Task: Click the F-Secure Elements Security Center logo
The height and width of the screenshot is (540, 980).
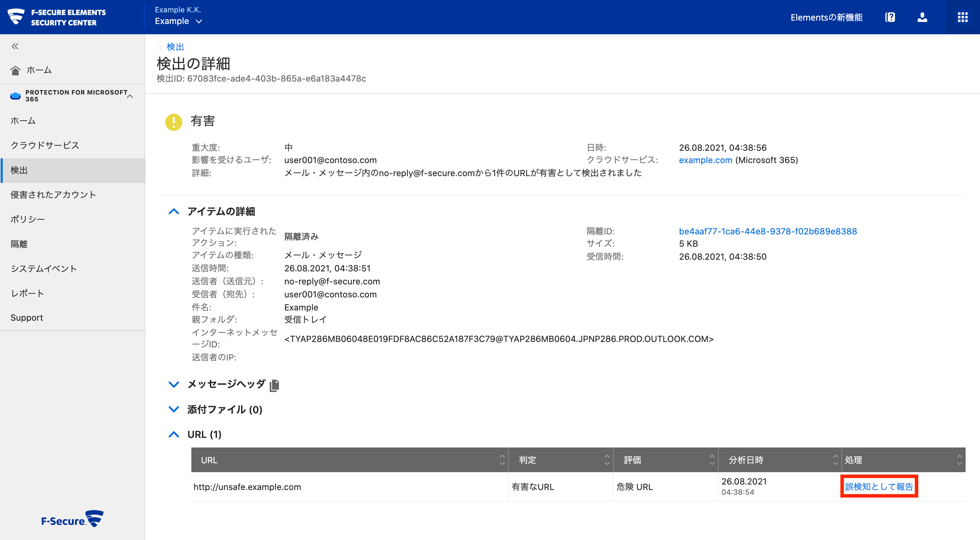Action: (x=57, y=17)
